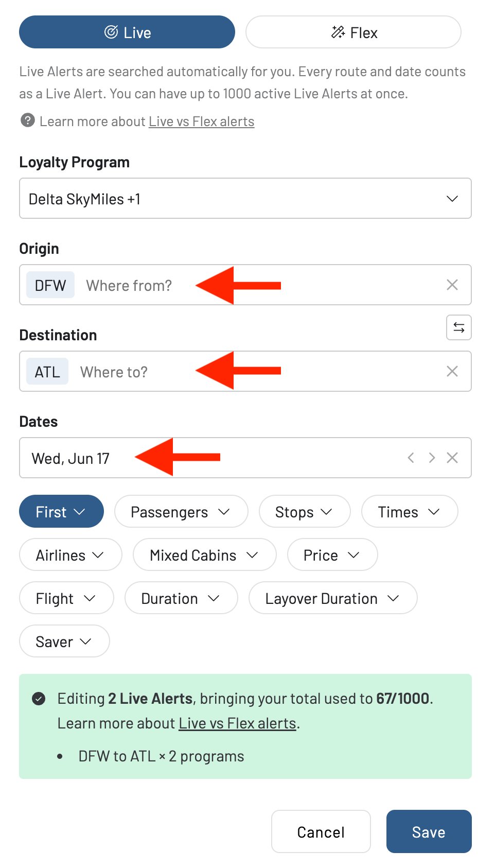Open the Saver filter options
Image resolution: width=495 pixels, height=868 pixels.
point(64,641)
